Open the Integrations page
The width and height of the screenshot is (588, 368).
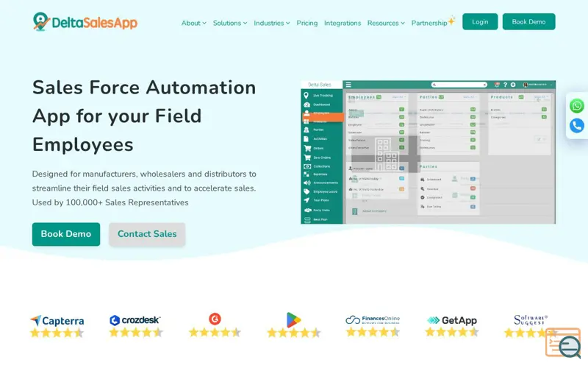tap(343, 24)
